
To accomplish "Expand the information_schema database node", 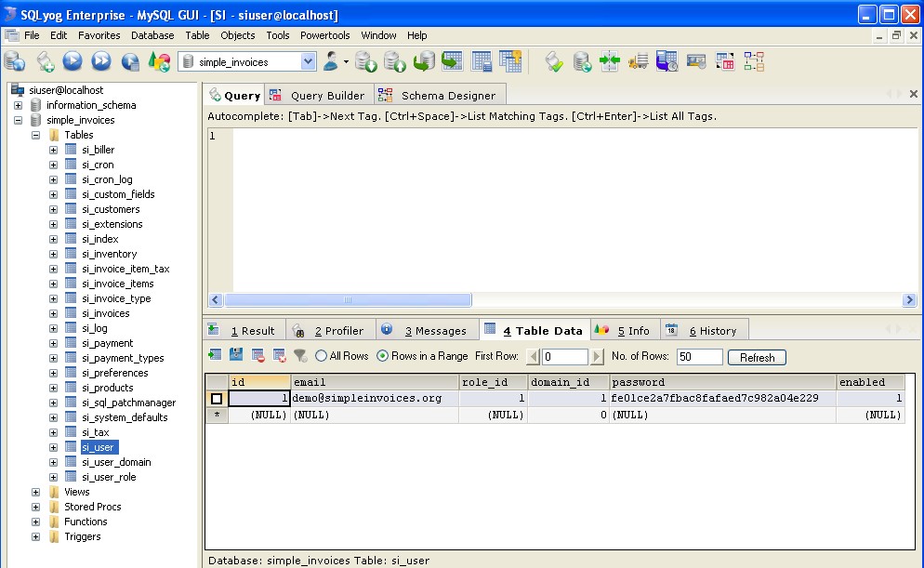I will [x=19, y=105].
